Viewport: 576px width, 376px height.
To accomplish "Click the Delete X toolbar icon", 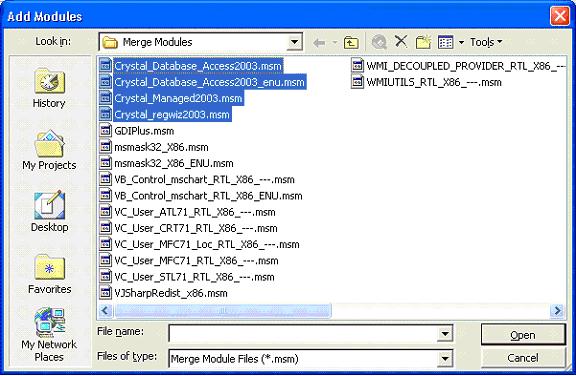I will [401, 41].
